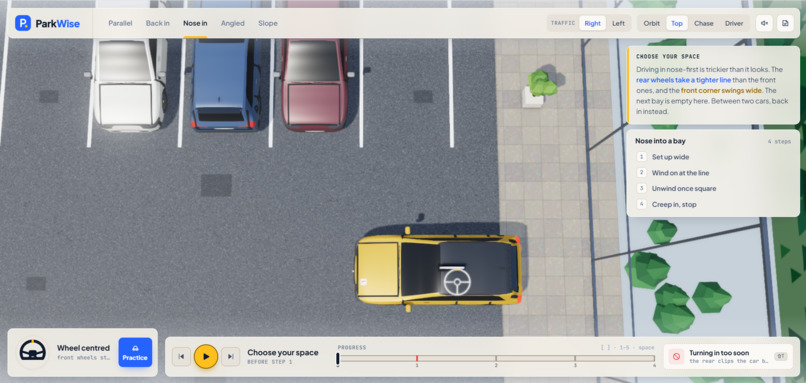806x383 pixels.
Task: Click the '4 steps' label
Action: pos(779,141)
